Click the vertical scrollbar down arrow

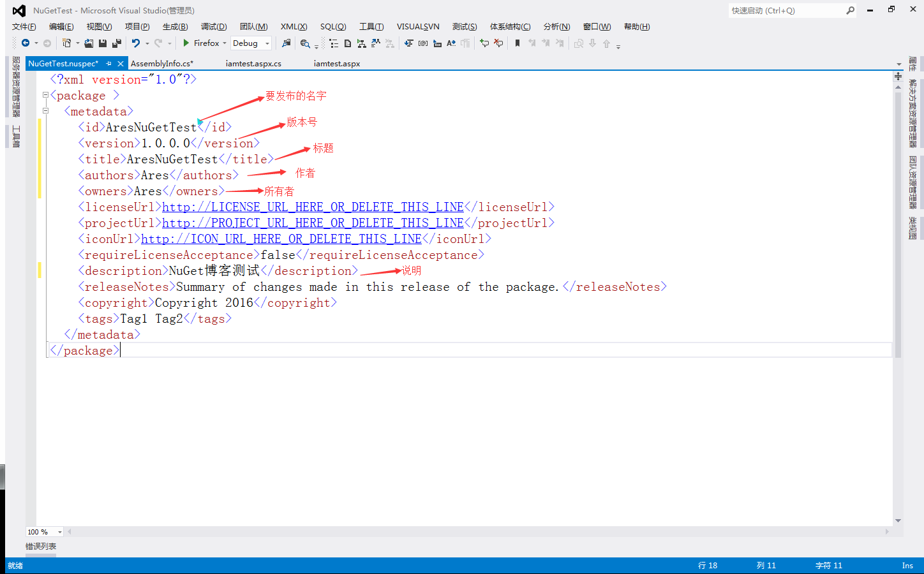click(898, 521)
